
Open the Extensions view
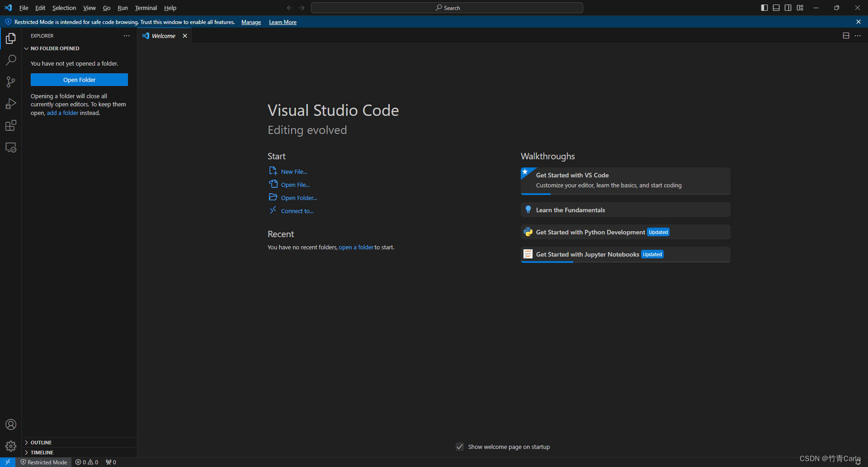(11, 125)
